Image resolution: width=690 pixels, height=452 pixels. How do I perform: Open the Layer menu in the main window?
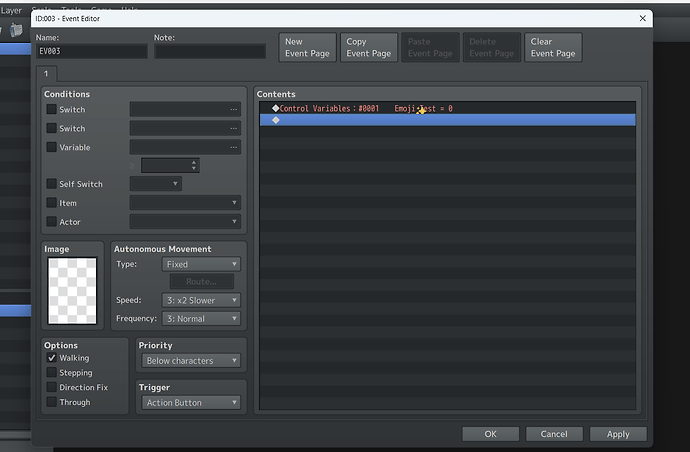pyautogui.click(x=11, y=11)
